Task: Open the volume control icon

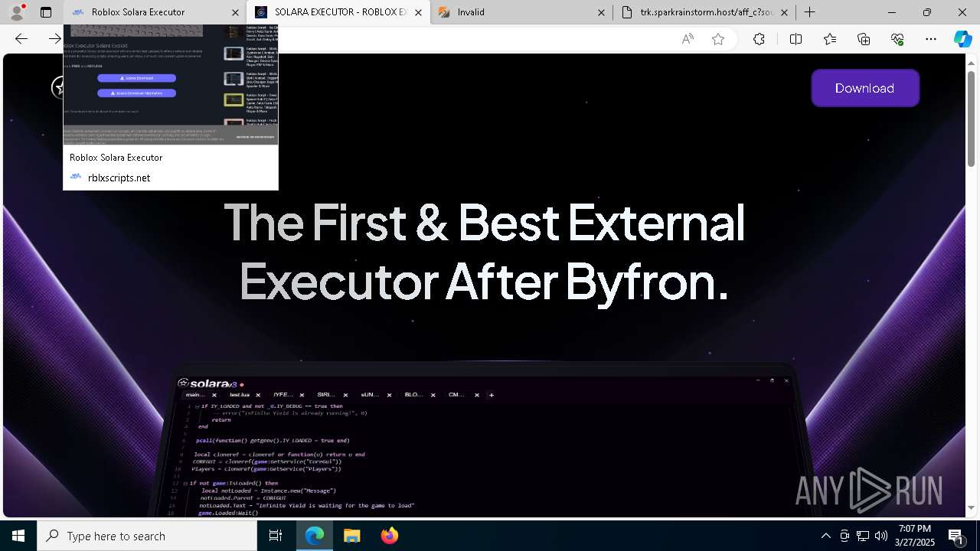Action: (x=881, y=536)
